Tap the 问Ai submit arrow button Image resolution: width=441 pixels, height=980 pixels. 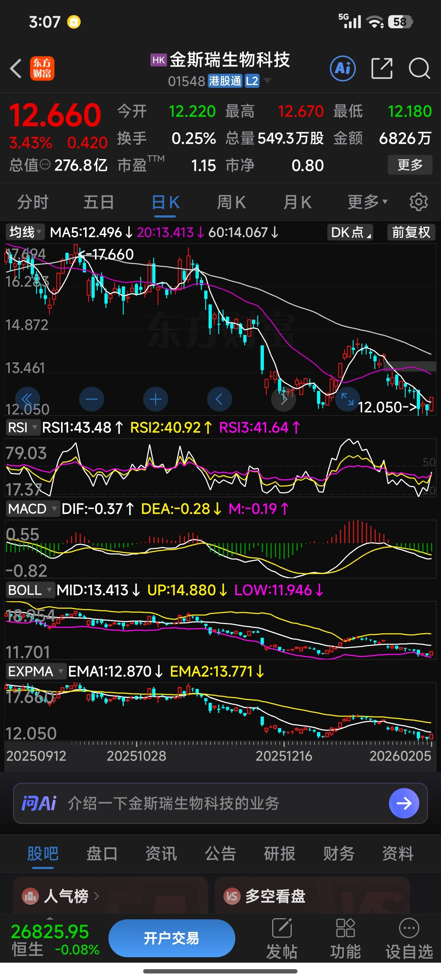(x=404, y=803)
